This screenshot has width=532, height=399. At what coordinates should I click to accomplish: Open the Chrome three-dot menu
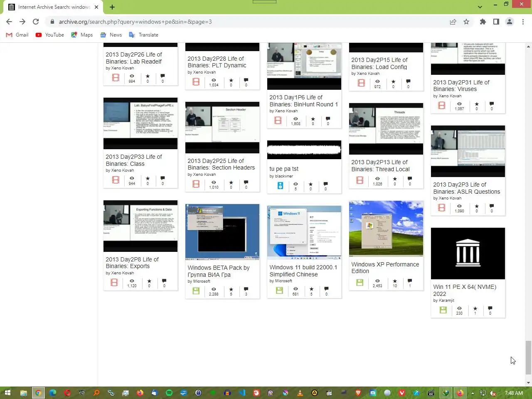click(x=523, y=22)
